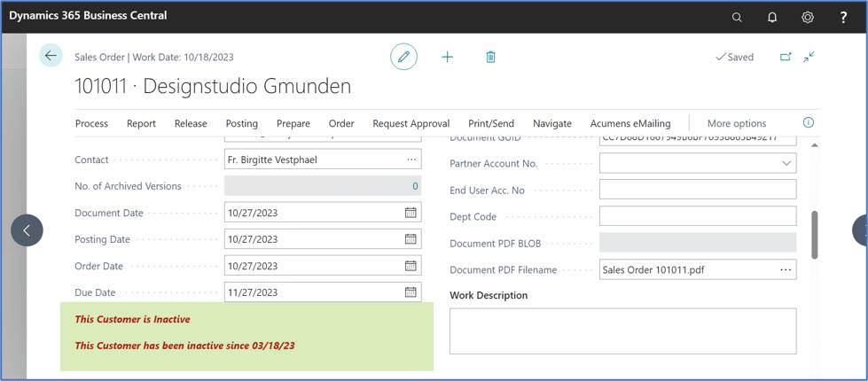The image size is (868, 381).
Task: Open the Report menu
Action: 141,123
